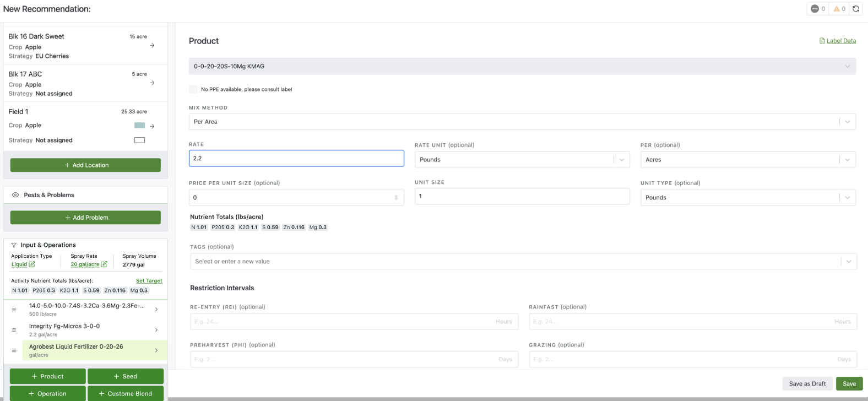Edit spray rate 20 gal/acre pencil icon
The image size is (868, 401).
point(104,264)
